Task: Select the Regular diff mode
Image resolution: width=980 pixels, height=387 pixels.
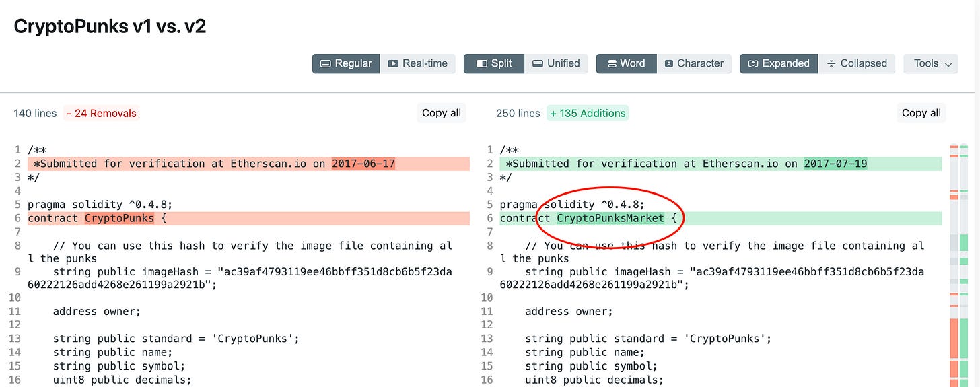Action: [x=346, y=63]
